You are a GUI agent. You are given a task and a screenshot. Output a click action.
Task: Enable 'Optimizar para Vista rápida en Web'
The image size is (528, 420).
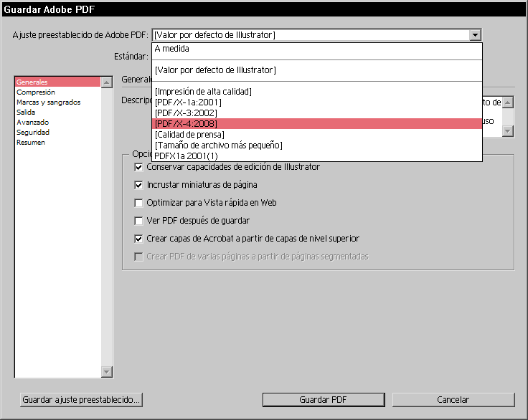point(138,203)
